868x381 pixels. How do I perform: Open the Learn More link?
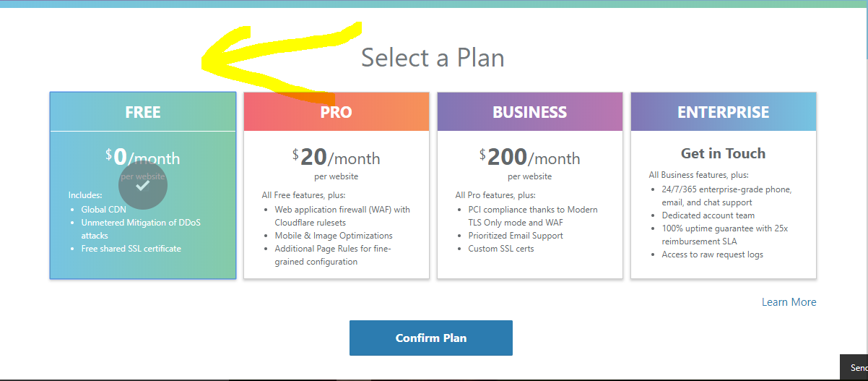tap(789, 302)
